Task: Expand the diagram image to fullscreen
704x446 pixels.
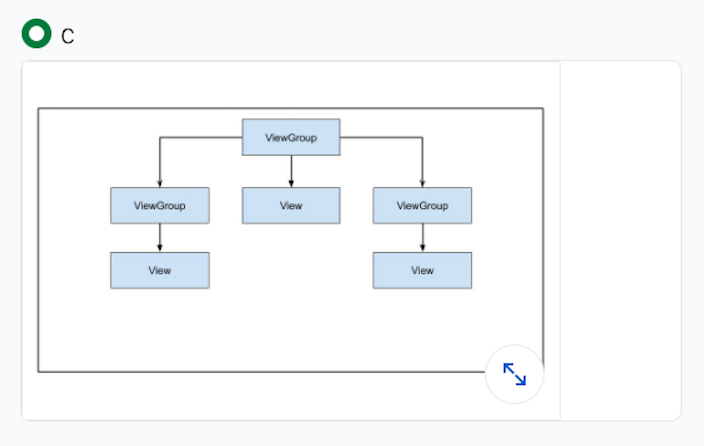Action: [x=514, y=375]
